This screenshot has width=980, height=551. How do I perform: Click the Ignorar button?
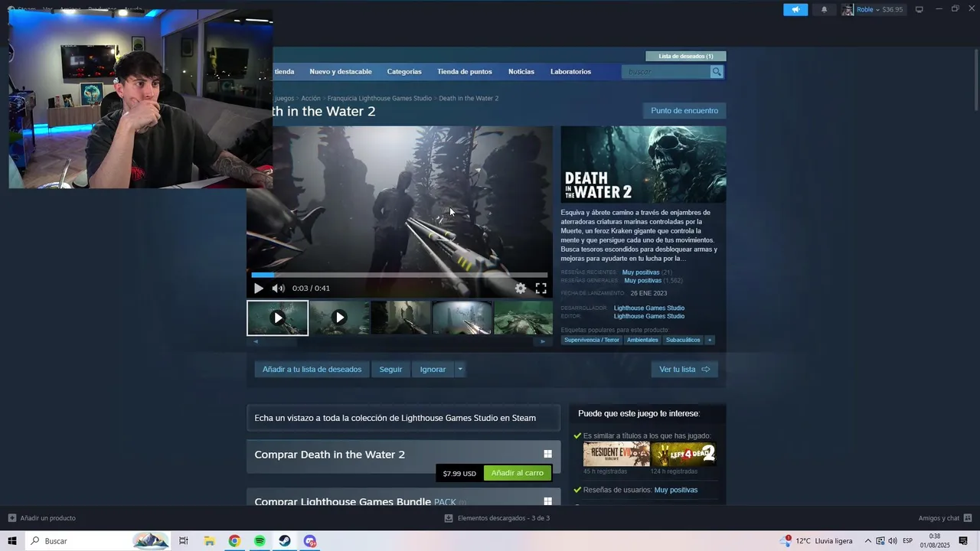click(x=433, y=370)
